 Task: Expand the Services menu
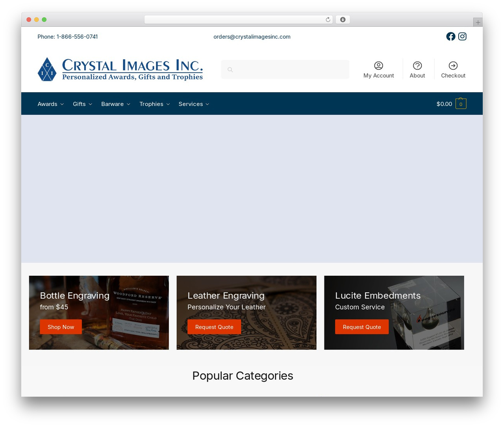pos(194,104)
